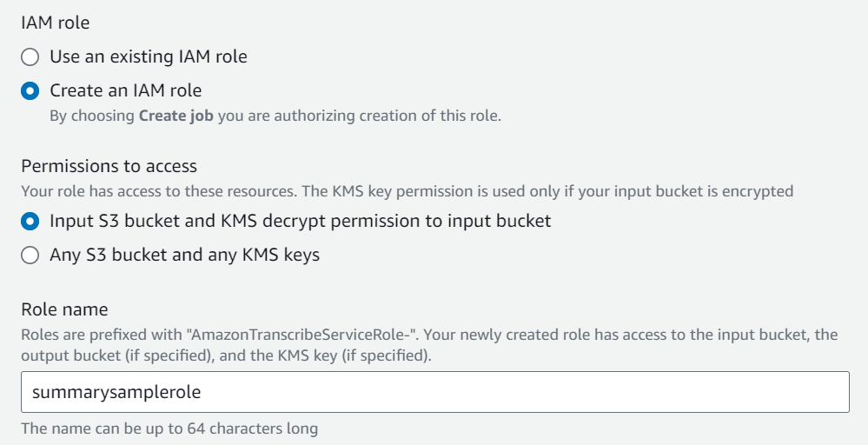868x445 pixels.
Task: Click the "Create an IAM role" label text
Action: 125,90
